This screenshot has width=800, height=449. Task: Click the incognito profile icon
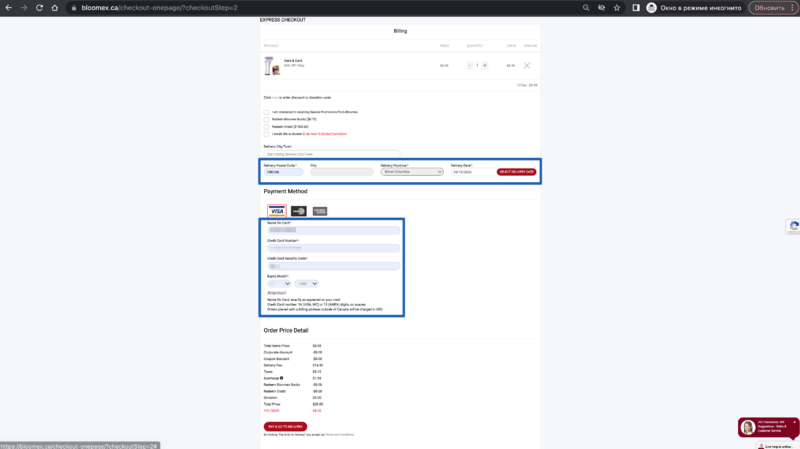(652, 8)
